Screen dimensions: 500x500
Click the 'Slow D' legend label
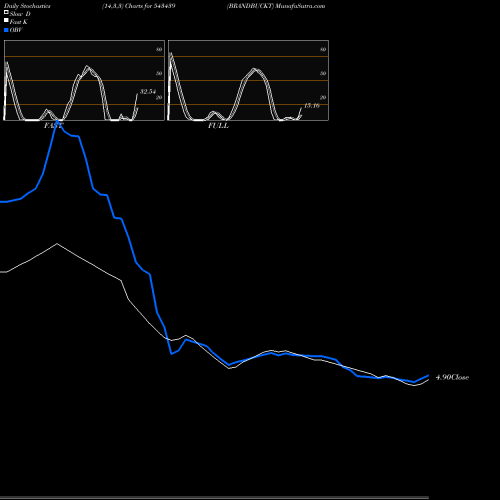[x=20, y=14]
